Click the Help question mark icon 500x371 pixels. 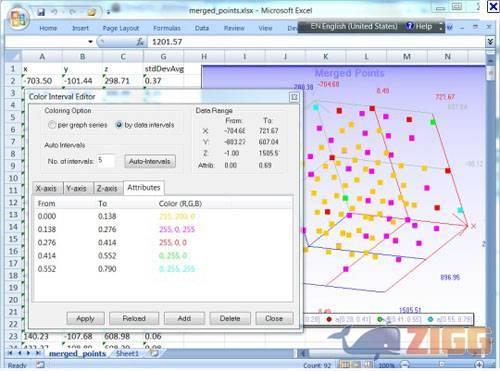[x=410, y=26]
